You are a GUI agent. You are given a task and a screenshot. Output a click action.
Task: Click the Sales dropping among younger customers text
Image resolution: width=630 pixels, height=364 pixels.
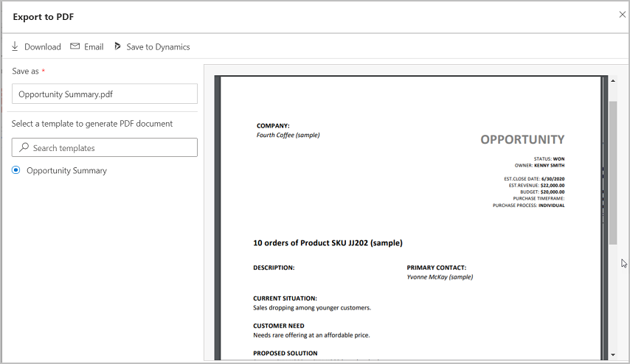[312, 307]
